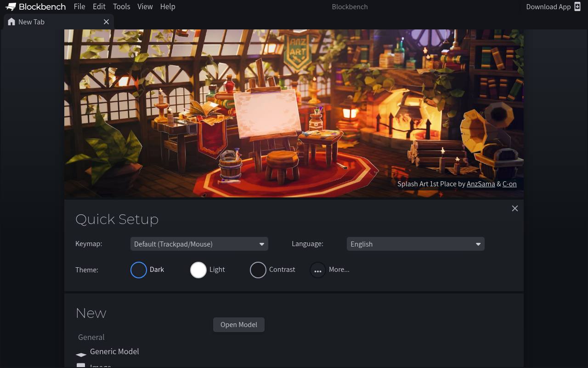588x368 pixels.
Task: Click the home icon on New Tab
Action: tap(11, 22)
